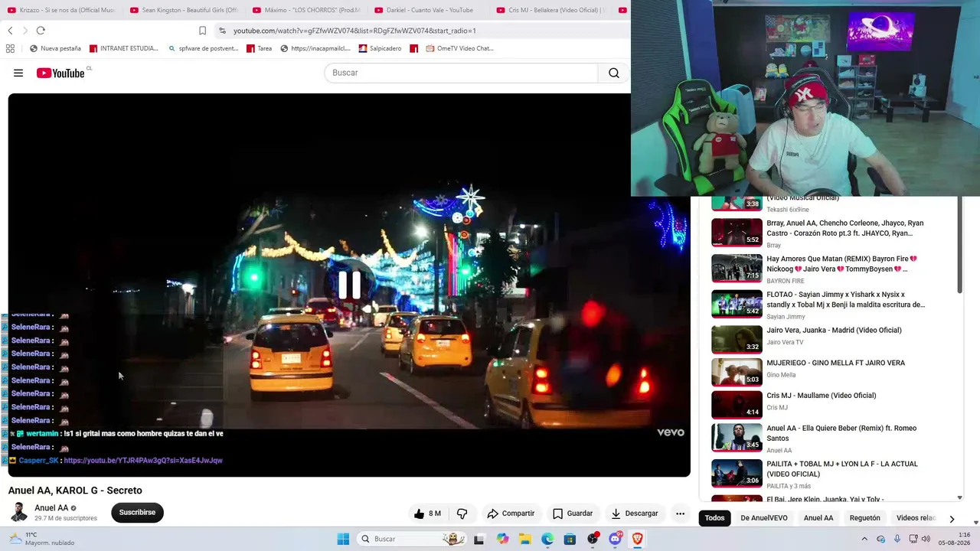Download the video with Descargar
Screen dimensions: 980x551
coord(635,514)
